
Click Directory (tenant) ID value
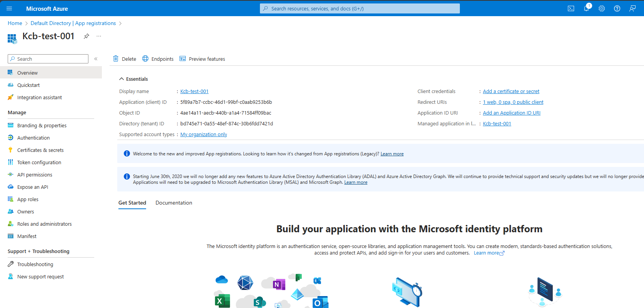tap(226, 123)
